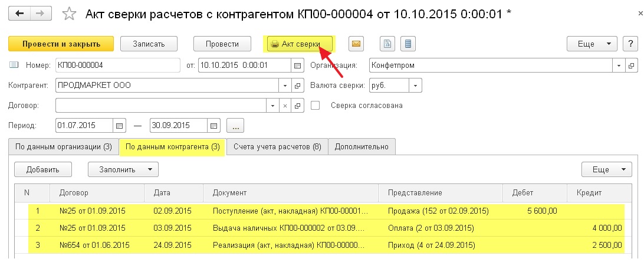644x262 pixels.
Task: Click the Дебет column header
Action: coord(534,192)
